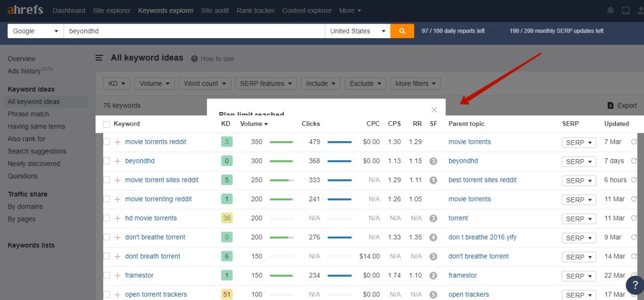Open the notifications bell icon

point(610,11)
